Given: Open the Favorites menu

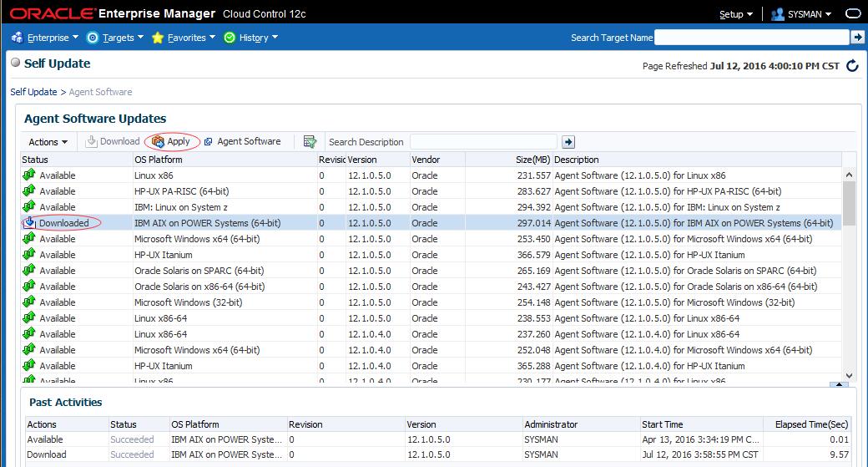Looking at the screenshot, I should tap(191, 38).
